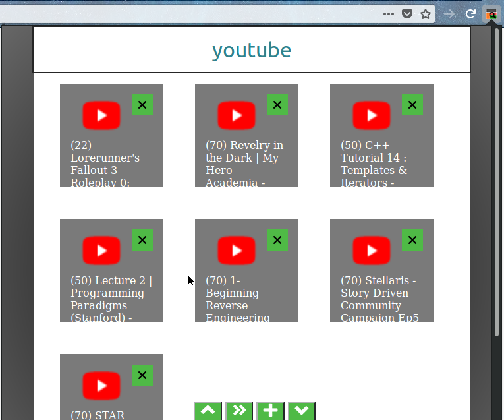Select the Beginning Reverse Engineering title text
Screen dimensions: 504x420
coord(238,299)
